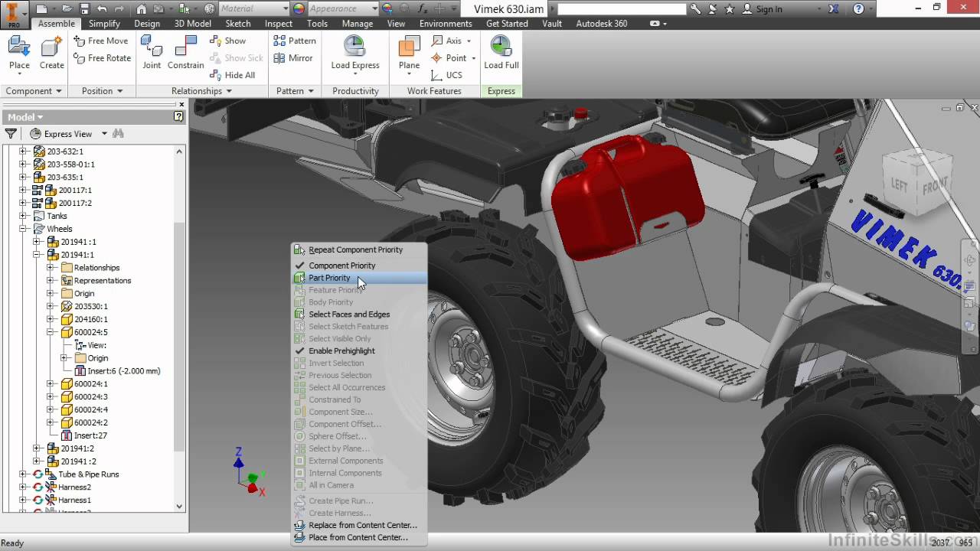Click the UCS work feature
The image size is (980, 551).
[x=446, y=75]
